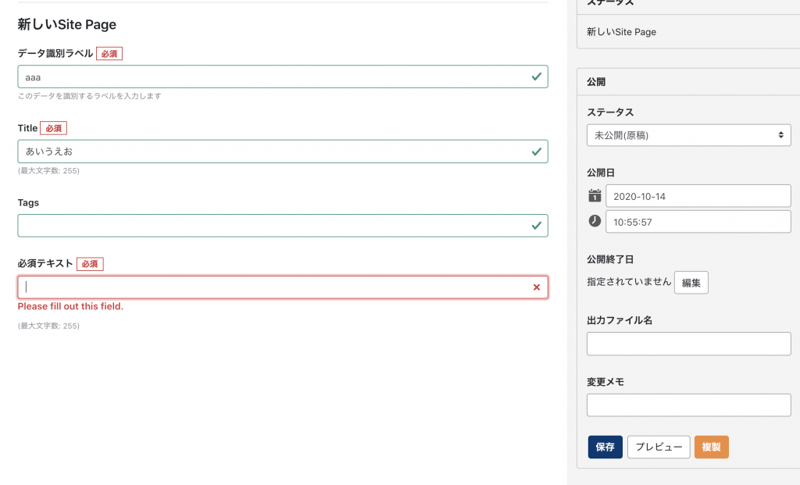Click the calendar icon beside 公開日 date
800x485 pixels.
coord(594,196)
